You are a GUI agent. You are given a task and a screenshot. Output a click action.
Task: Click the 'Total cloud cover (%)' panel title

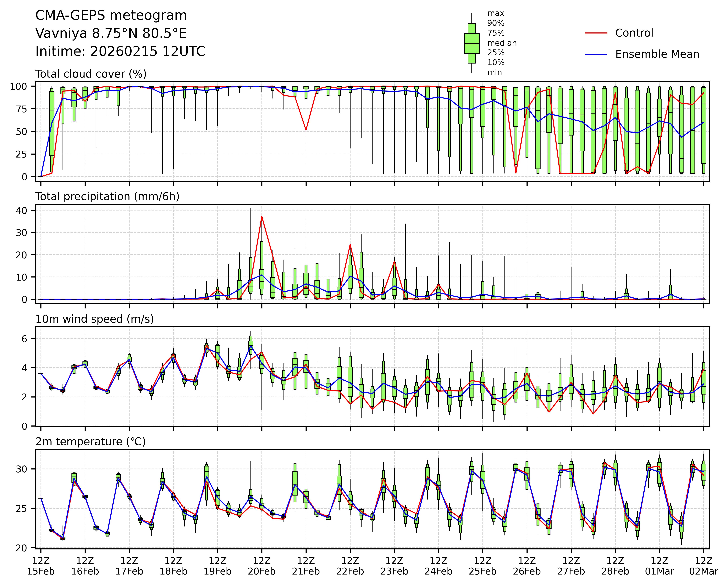point(91,74)
